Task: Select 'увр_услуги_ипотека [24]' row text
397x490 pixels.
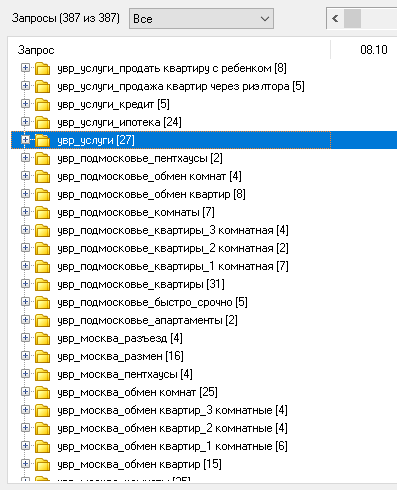Action: (x=119, y=122)
